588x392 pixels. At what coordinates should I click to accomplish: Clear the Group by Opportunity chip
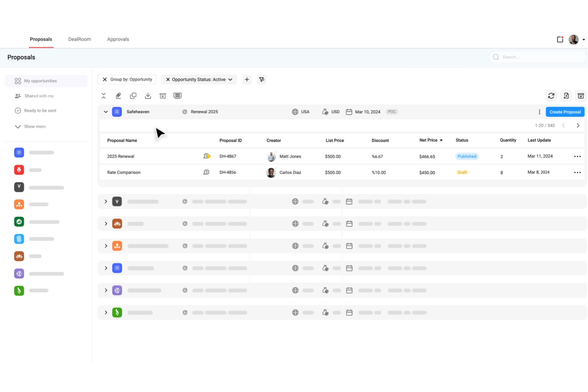pyautogui.click(x=104, y=79)
